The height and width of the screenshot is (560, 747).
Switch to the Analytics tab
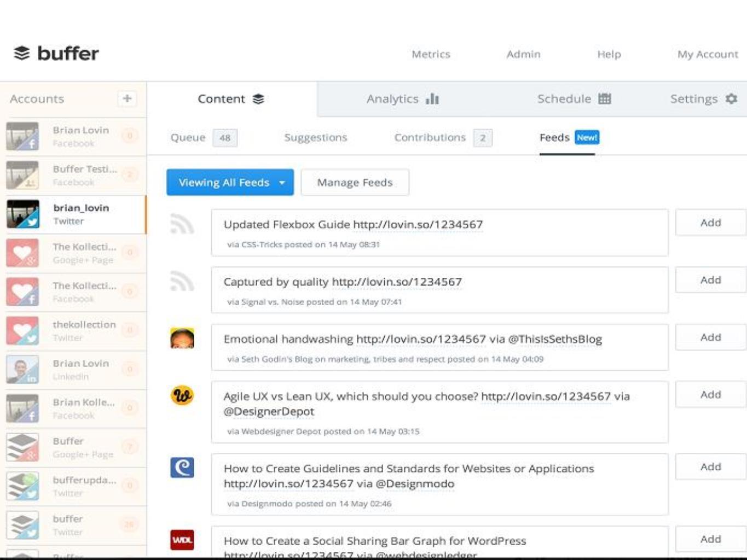coord(403,99)
